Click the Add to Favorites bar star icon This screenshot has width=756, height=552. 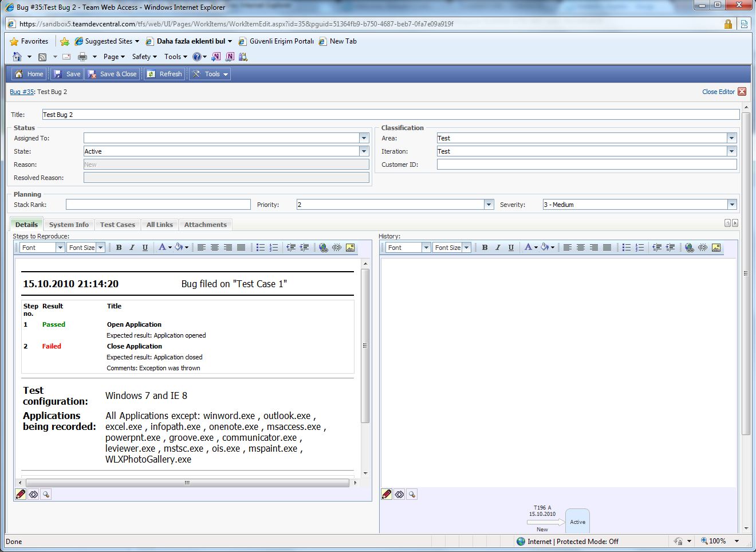(x=65, y=41)
